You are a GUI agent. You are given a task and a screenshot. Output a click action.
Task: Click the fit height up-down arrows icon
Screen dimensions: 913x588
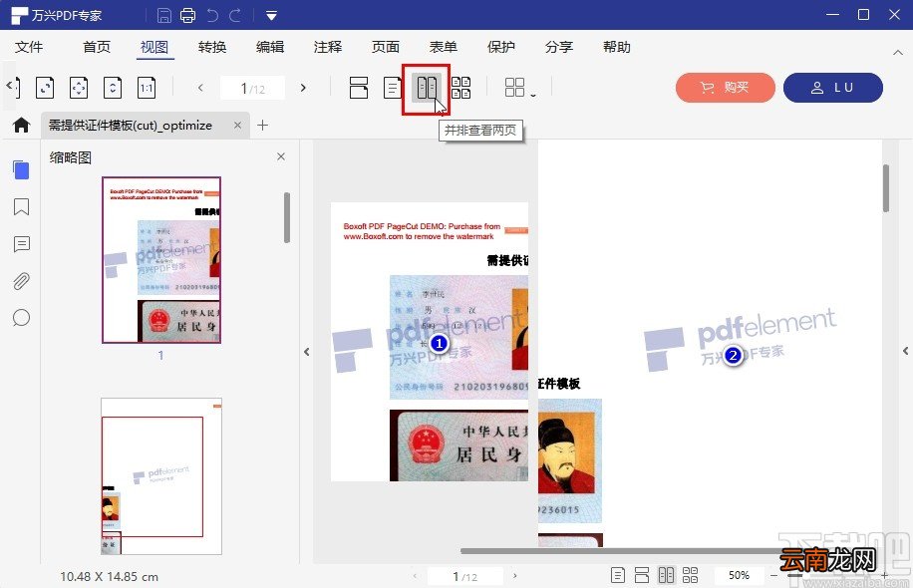pos(113,88)
